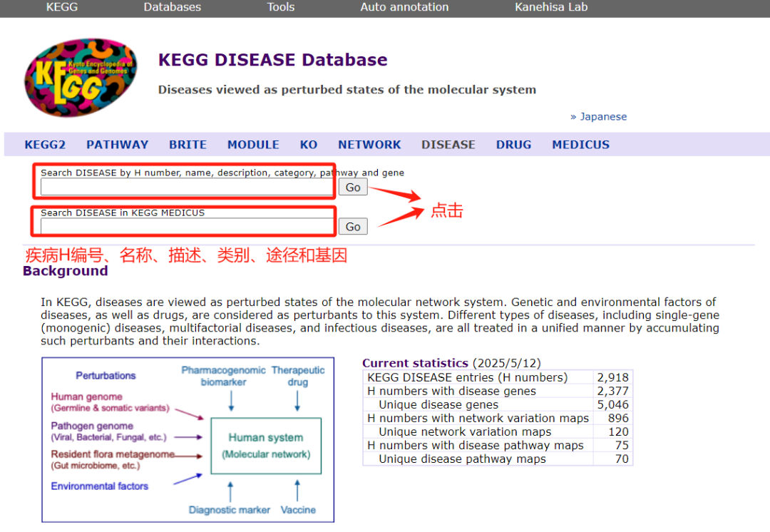Image resolution: width=770 pixels, height=532 pixels.
Task: Click Pathogen genome label in diagram
Action: click(x=92, y=426)
